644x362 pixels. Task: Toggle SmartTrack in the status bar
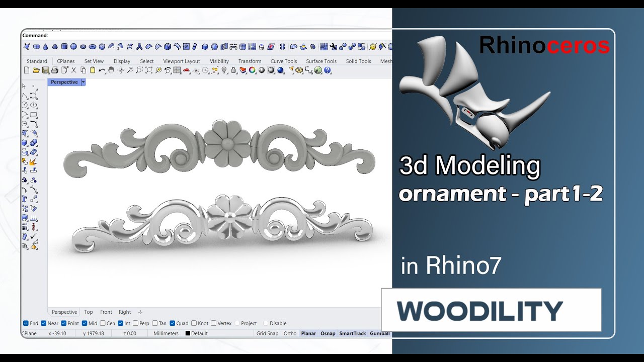coord(353,333)
